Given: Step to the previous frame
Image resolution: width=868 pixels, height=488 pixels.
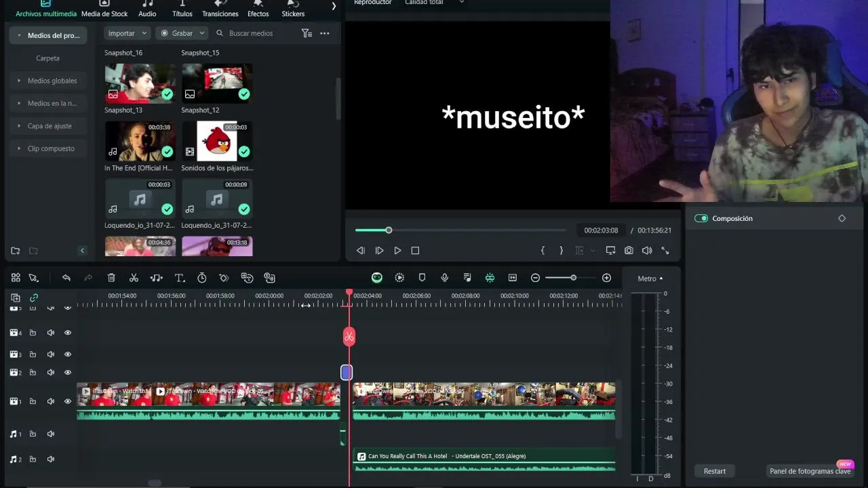Looking at the screenshot, I should [361, 251].
